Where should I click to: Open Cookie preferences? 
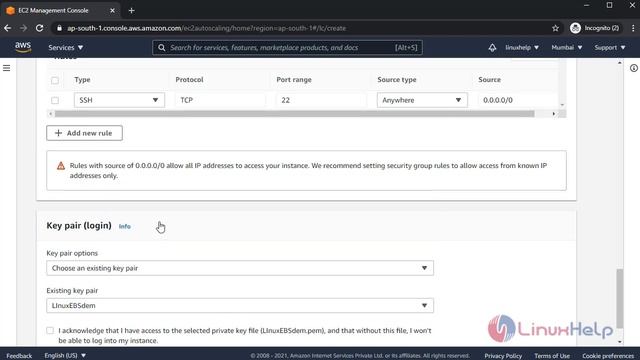click(x=608, y=356)
